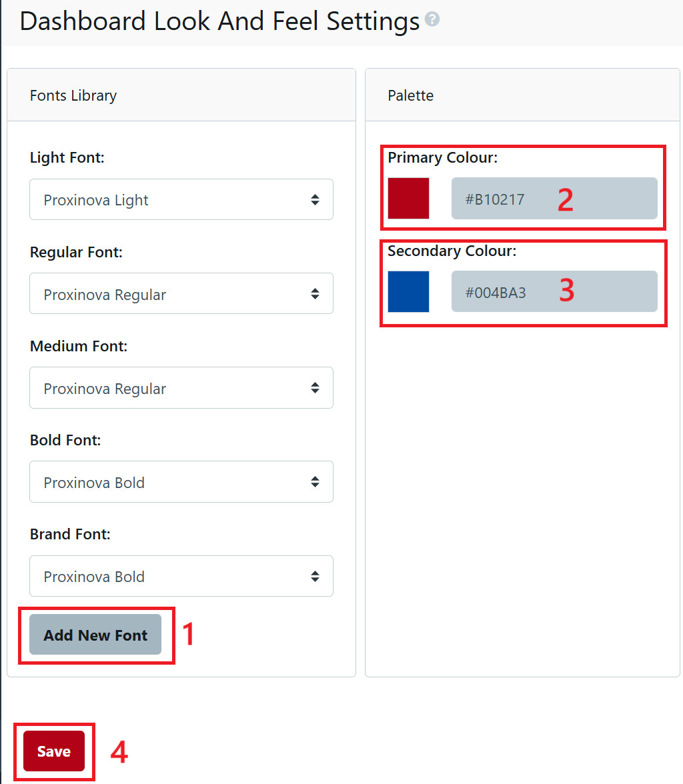Pick the red Primary Colour swatch

[408, 198]
